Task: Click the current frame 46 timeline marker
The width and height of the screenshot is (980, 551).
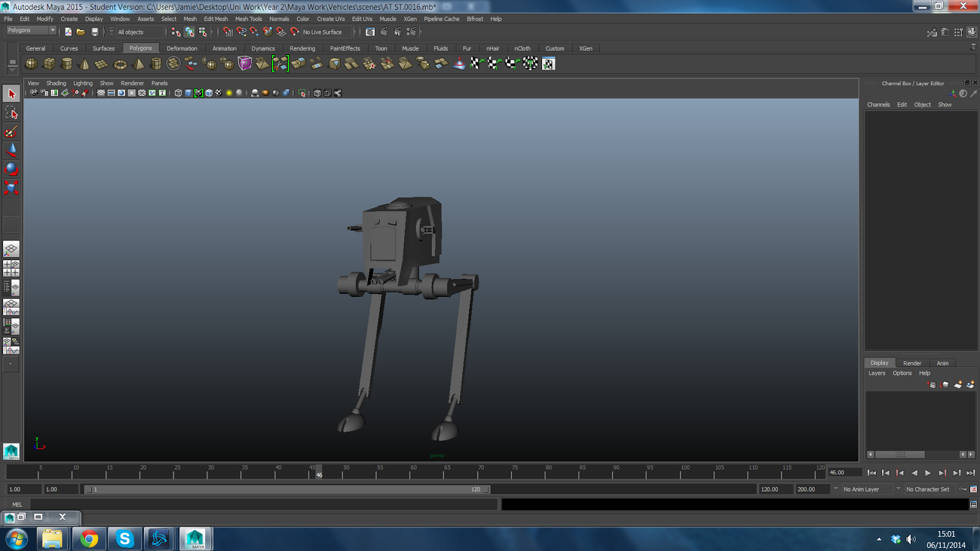Action: coord(318,471)
